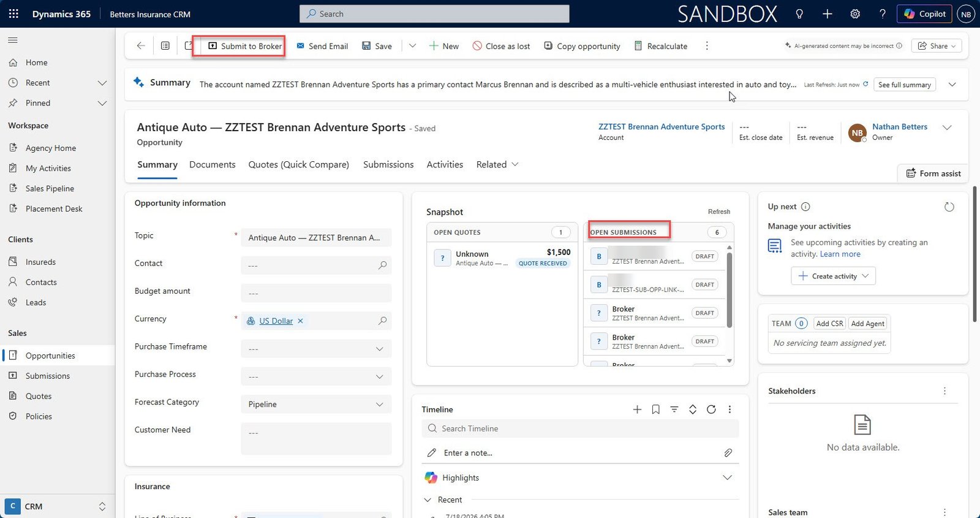Click Add Agent button

coord(867,324)
